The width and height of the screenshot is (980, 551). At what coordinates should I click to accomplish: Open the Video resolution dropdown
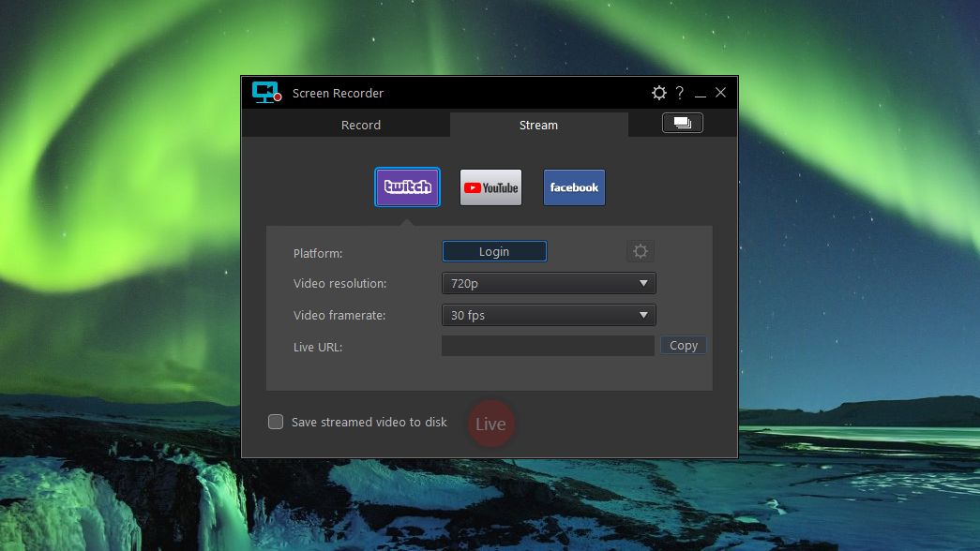[x=549, y=283]
